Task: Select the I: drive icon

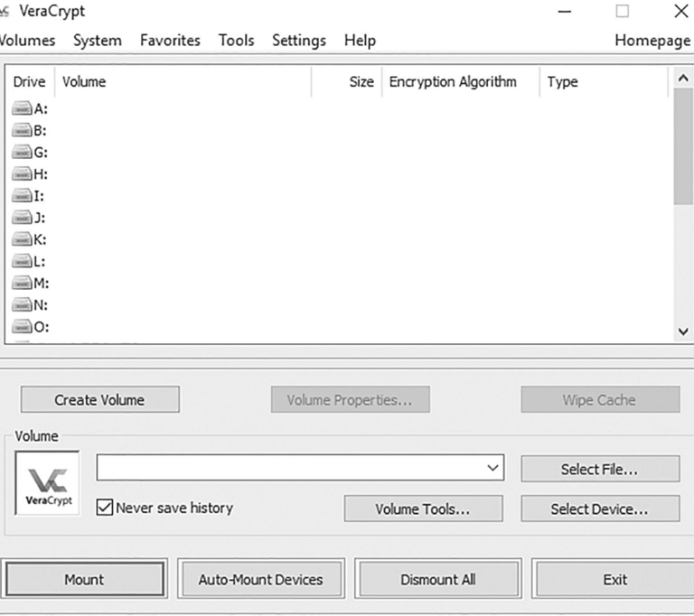Action: (22, 195)
